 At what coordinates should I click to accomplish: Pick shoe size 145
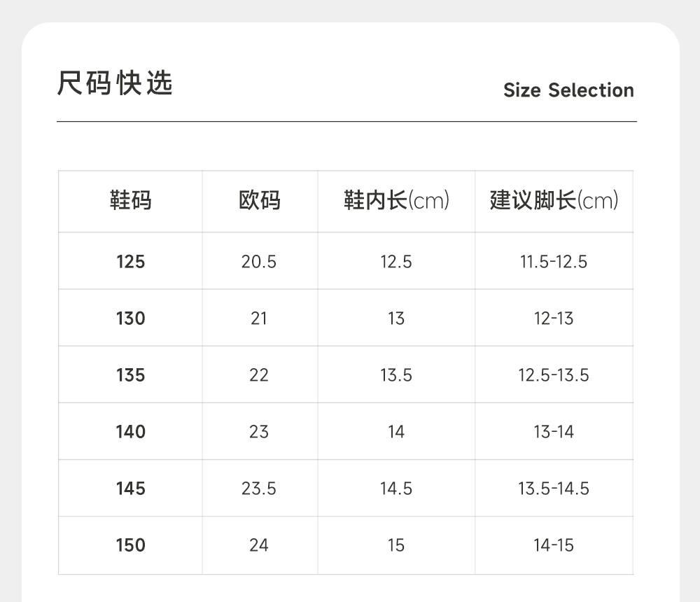click(x=131, y=489)
